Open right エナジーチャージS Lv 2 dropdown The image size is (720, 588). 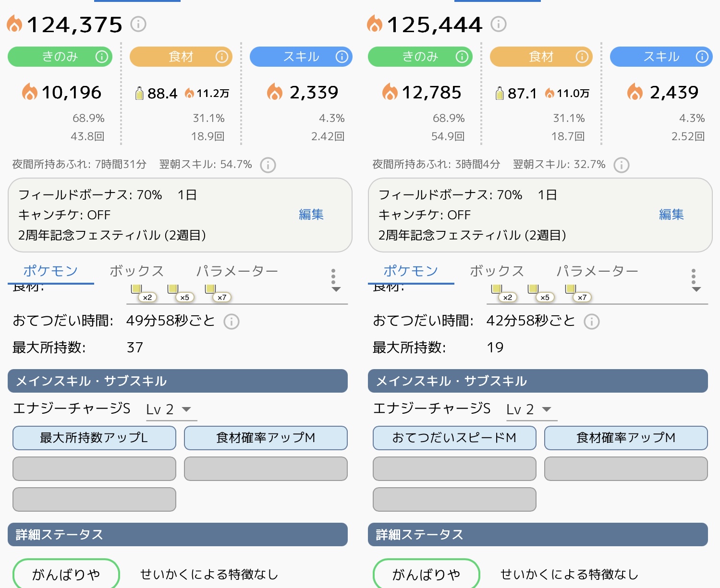coord(531,409)
